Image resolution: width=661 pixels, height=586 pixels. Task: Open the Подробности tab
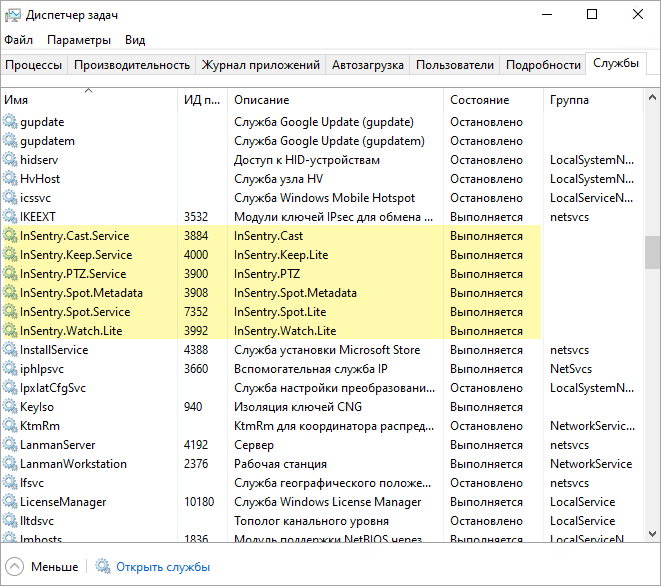tap(543, 65)
